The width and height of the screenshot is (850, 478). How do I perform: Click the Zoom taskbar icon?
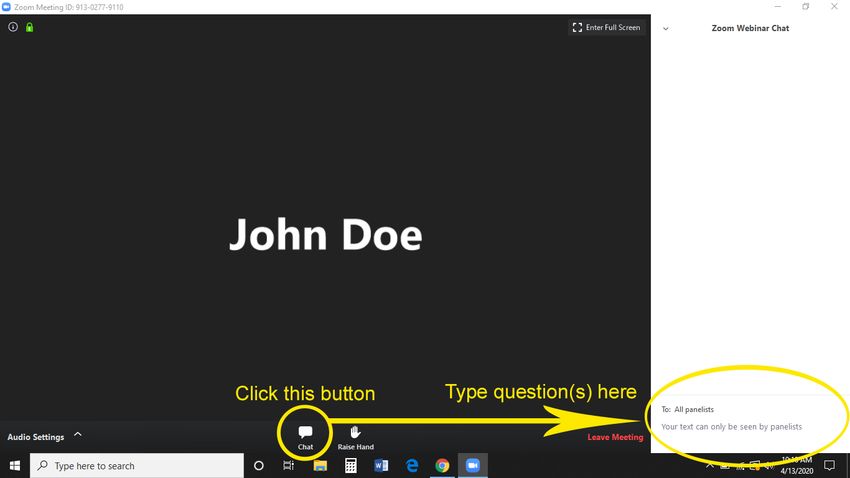(x=473, y=466)
